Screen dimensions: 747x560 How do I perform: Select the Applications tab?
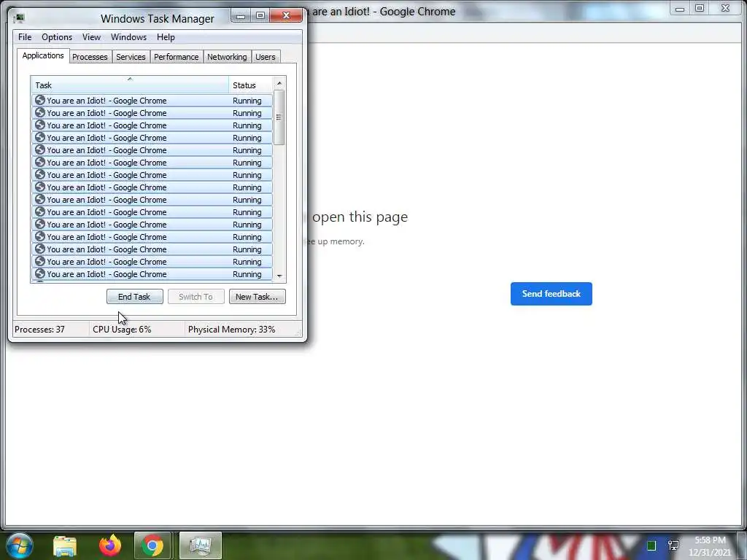coord(43,55)
